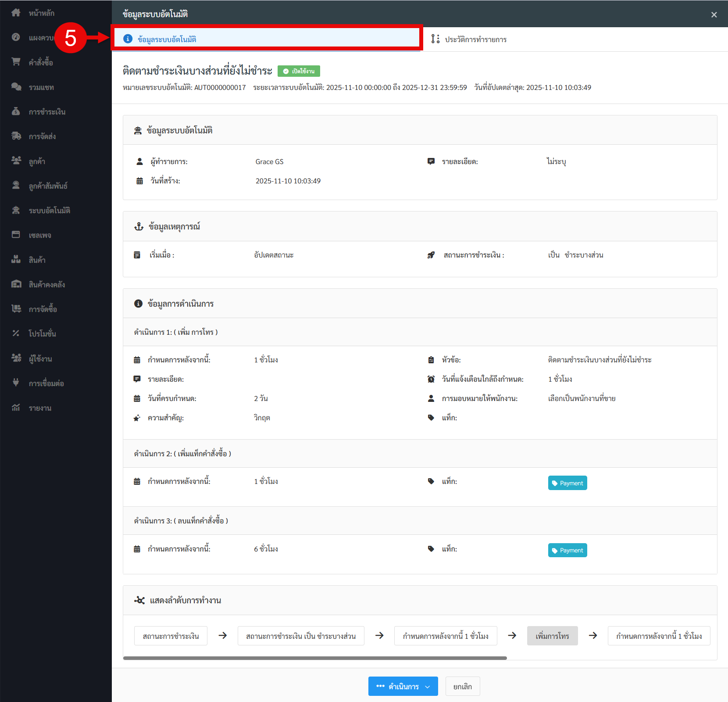
Task: Open the chat bubbles icon in sidebar
Action: 16,87
